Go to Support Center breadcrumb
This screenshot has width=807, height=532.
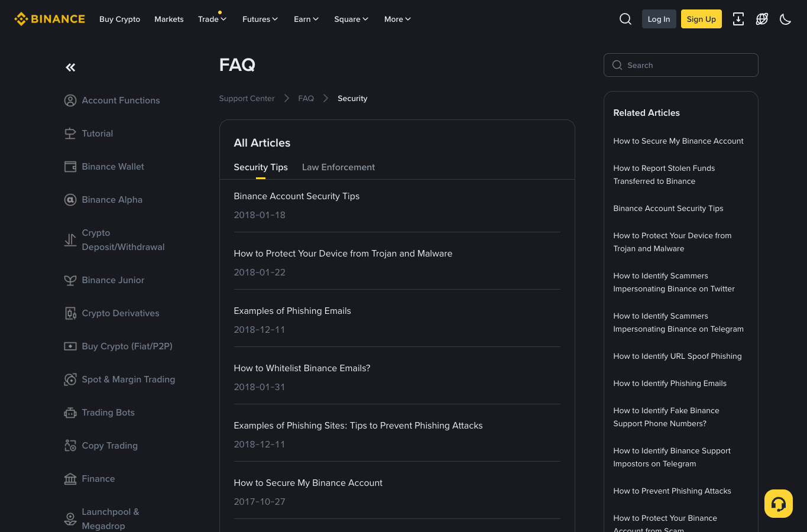(x=247, y=99)
